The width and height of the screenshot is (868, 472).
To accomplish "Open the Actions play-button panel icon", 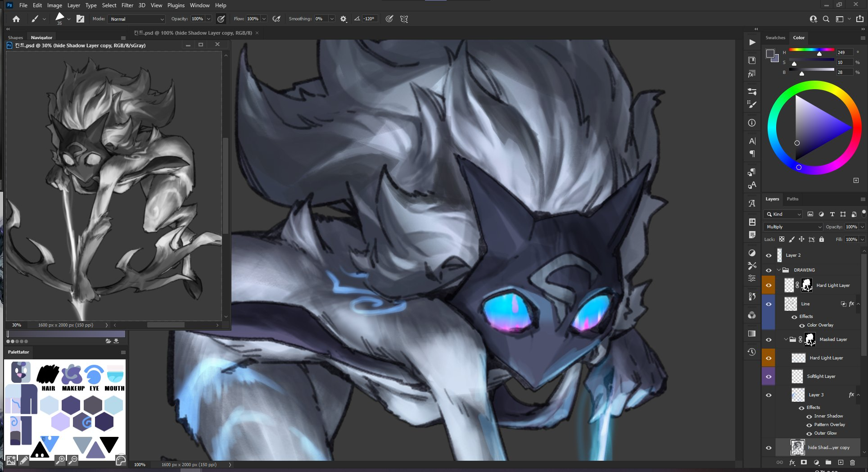I will [x=752, y=42].
